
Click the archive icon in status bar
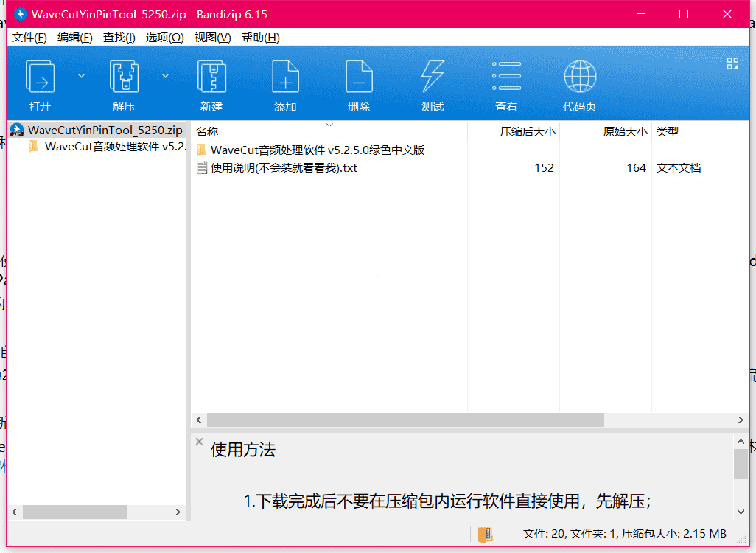pos(485,534)
